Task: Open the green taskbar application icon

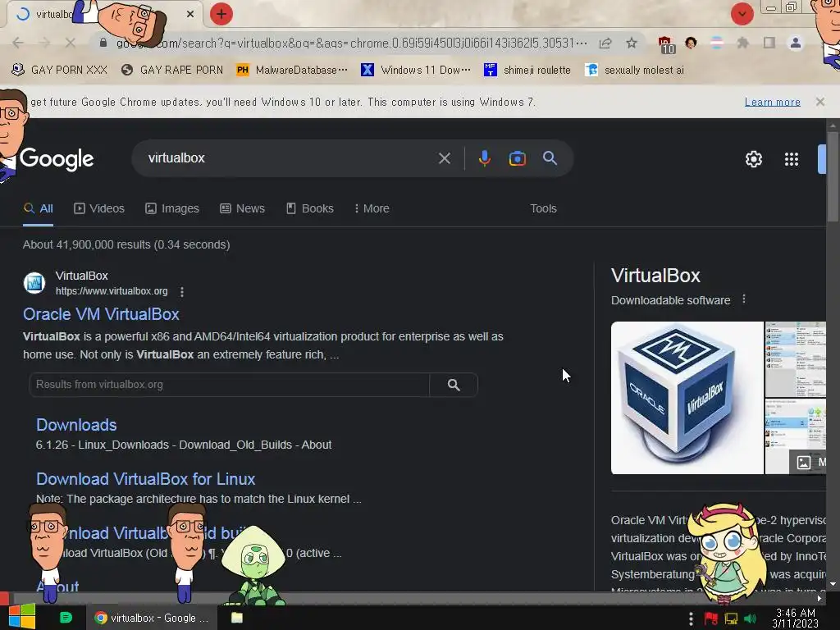Action: 66,618
